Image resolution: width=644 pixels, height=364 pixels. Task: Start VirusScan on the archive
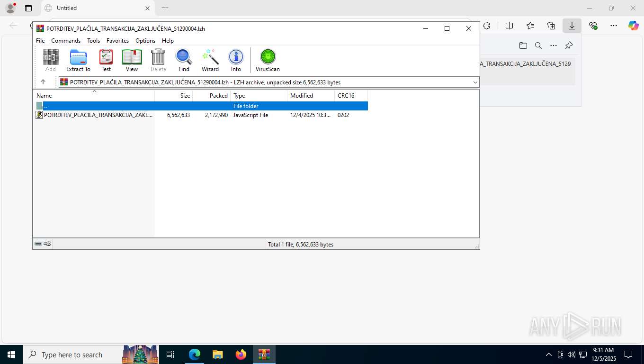(268, 60)
